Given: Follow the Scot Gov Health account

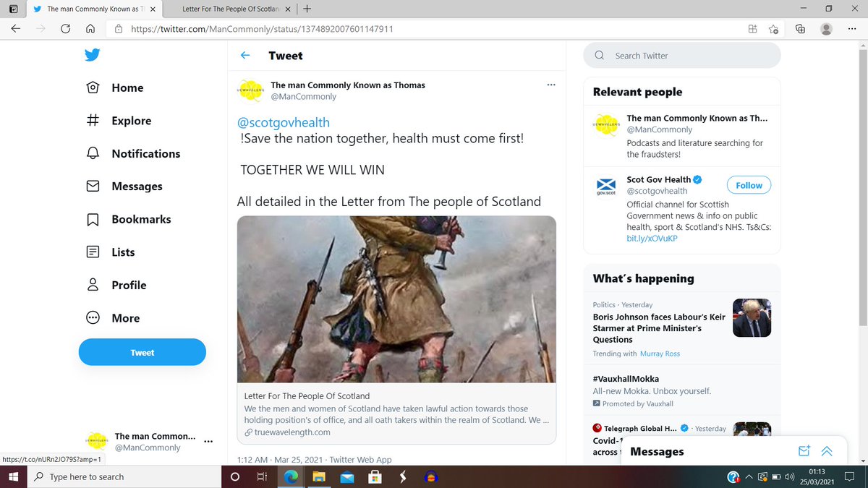Looking at the screenshot, I should tap(749, 185).
